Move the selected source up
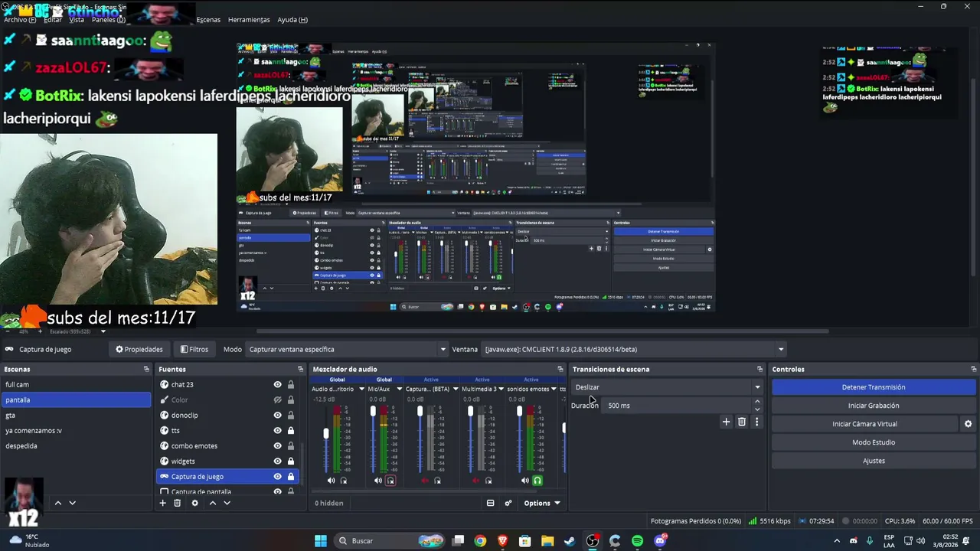Viewport: 980px width, 551px height. 213,503
